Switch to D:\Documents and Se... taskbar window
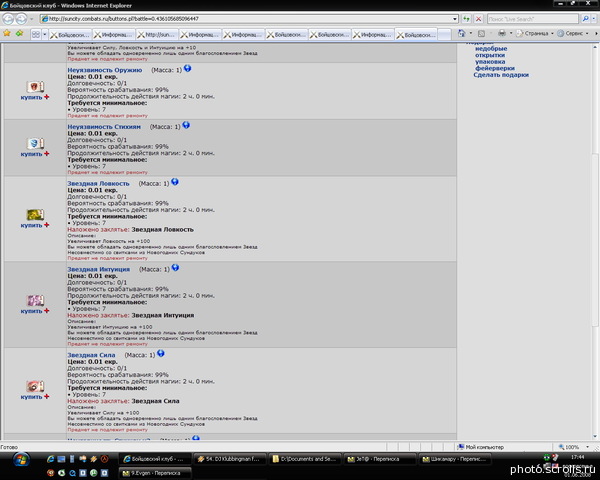600x480 pixels. tap(305, 459)
